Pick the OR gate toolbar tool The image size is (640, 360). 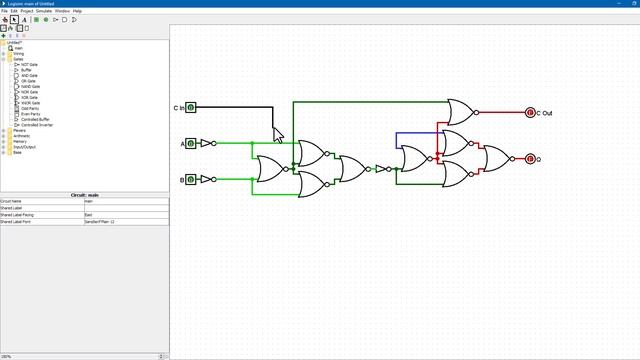click(x=74, y=20)
